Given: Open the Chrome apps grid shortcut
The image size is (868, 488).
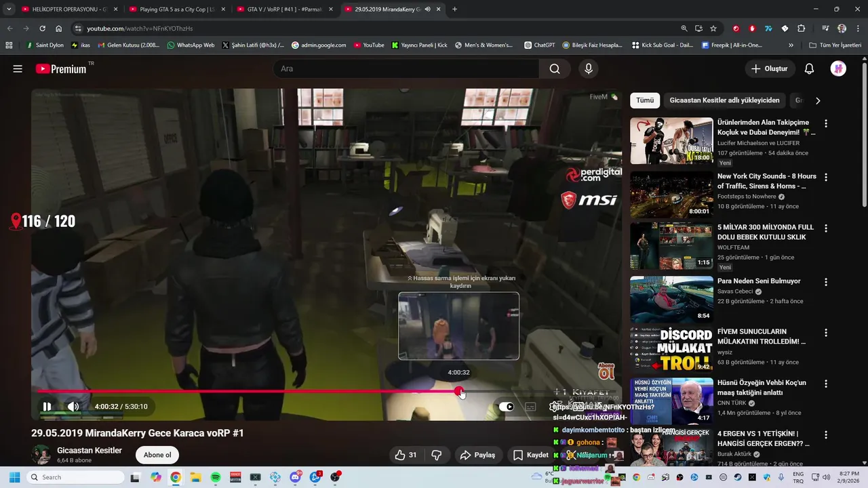Looking at the screenshot, I should pyautogui.click(x=9, y=45).
